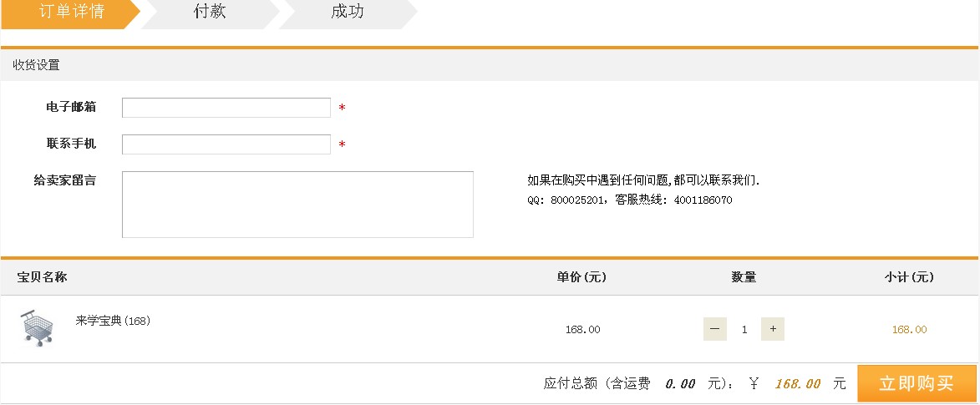Viewport: 980px width, 405px height.
Task: Go to the 成功 step
Action: click(x=348, y=12)
